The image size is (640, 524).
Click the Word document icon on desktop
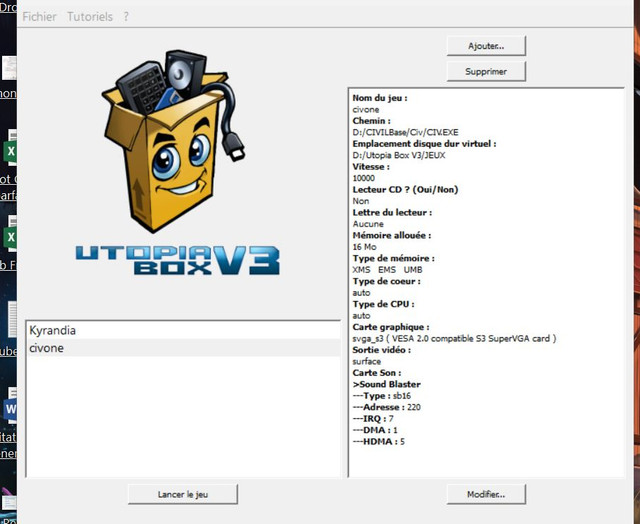click(11, 407)
